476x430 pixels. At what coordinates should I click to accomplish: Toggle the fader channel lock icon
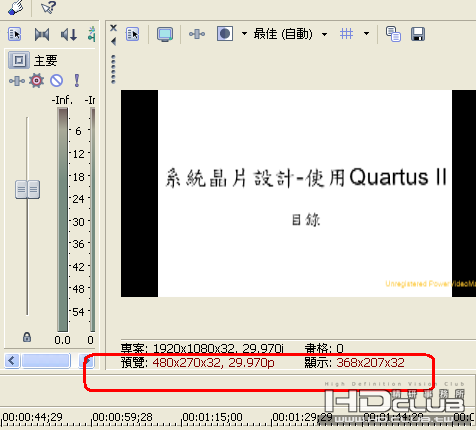(27, 337)
